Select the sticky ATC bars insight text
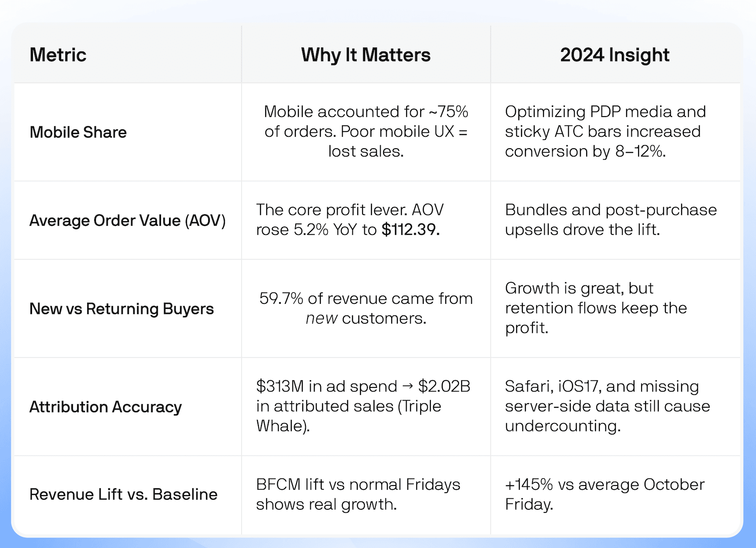 pyautogui.click(x=602, y=131)
